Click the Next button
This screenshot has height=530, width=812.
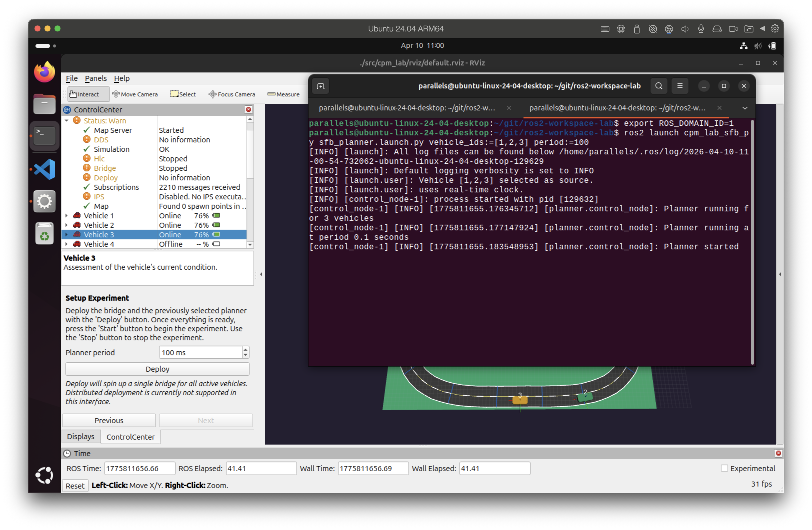click(x=206, y=420)
